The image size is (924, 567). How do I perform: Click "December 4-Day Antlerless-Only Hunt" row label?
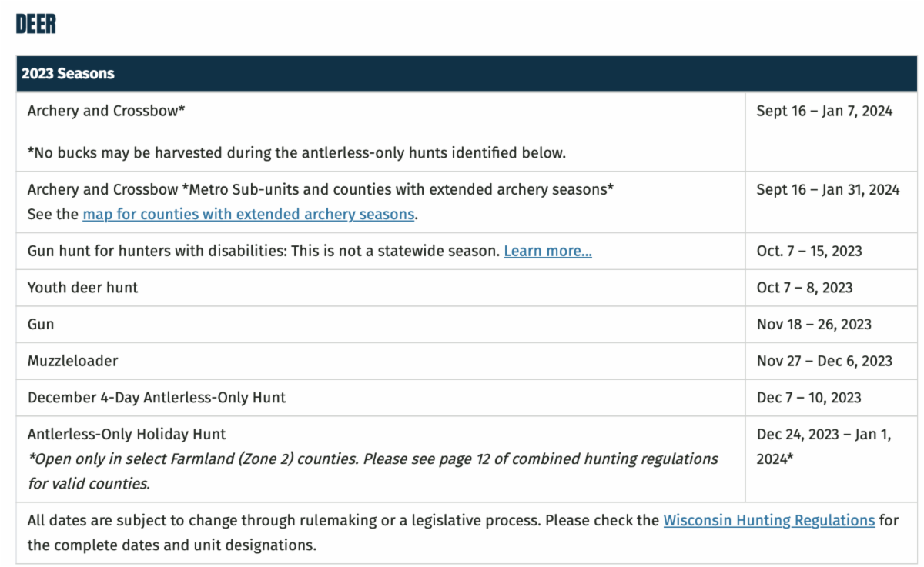(156, 398)
